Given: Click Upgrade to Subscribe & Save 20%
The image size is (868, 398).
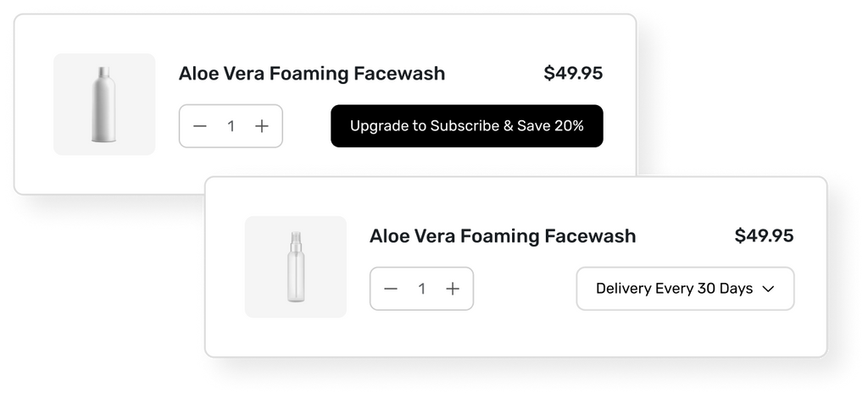Looking at the screenshot, I should coord(466,126).
